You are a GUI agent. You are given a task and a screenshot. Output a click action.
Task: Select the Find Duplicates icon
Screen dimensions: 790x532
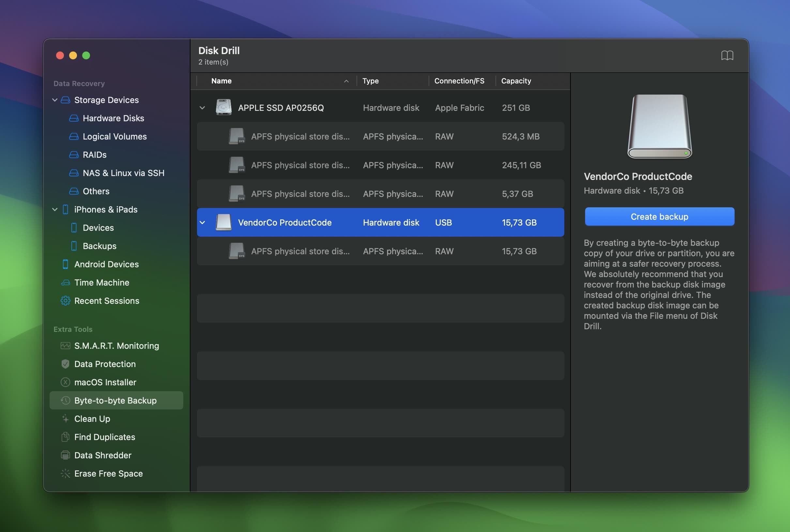[x=64, y=436]
